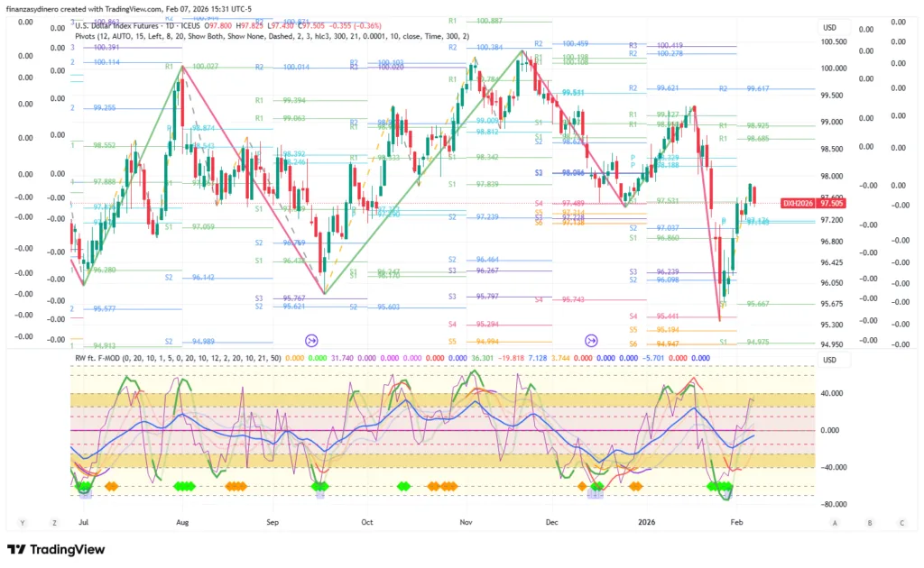Image resolution: width=924 pixels, height=568 pixels.
Task: Open the USD currency selector on main chart
Action: (x=829, y=27)
